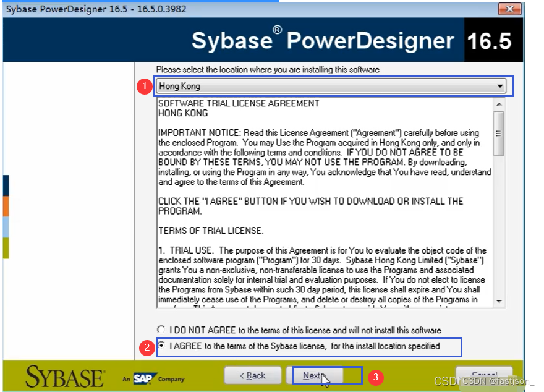Click the 'CLICK THE "I AGREE" BUTTON' line
This screenshot has height=392, width=544.
311,206
